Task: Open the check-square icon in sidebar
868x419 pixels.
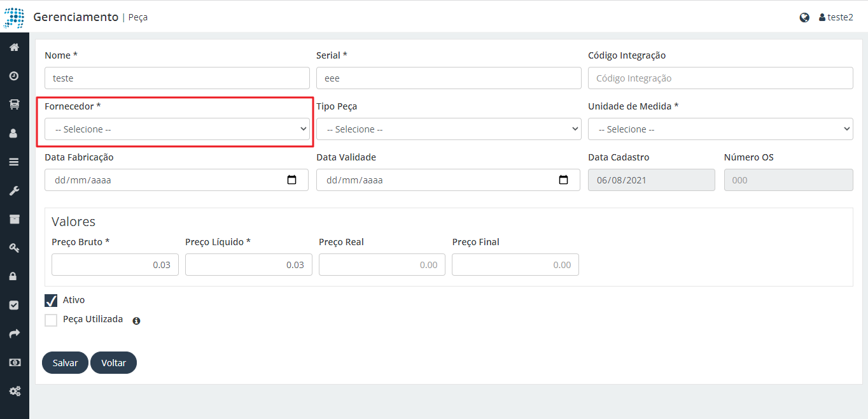Action: pos(14,305)
